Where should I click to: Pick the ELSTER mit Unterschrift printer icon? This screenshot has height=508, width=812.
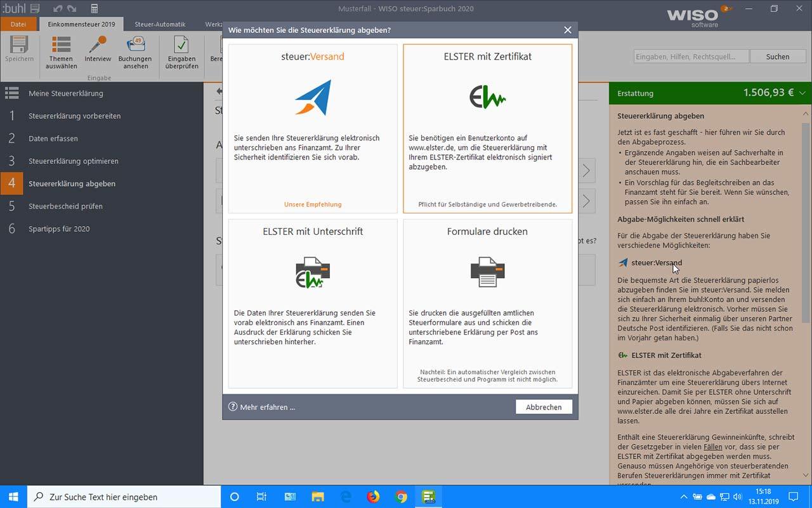pos(313,272)
